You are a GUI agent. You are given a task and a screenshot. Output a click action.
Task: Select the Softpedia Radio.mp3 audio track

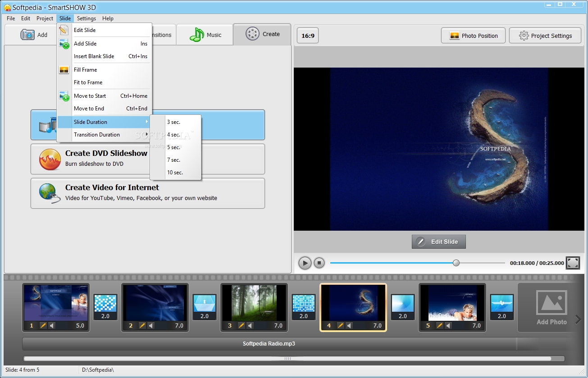click(269, 344)
